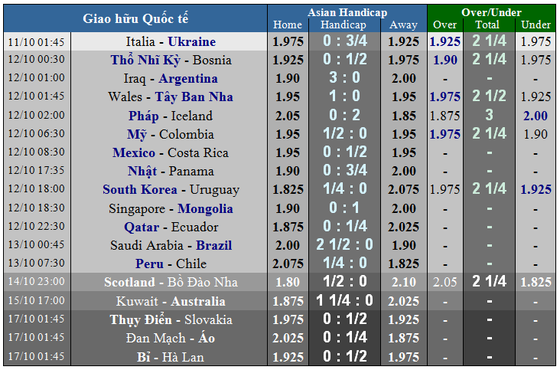Click the Wales over odds 1.975
The height and width of the screenshot is (370, 560).
pyautogui.click(x=445, y=97)
